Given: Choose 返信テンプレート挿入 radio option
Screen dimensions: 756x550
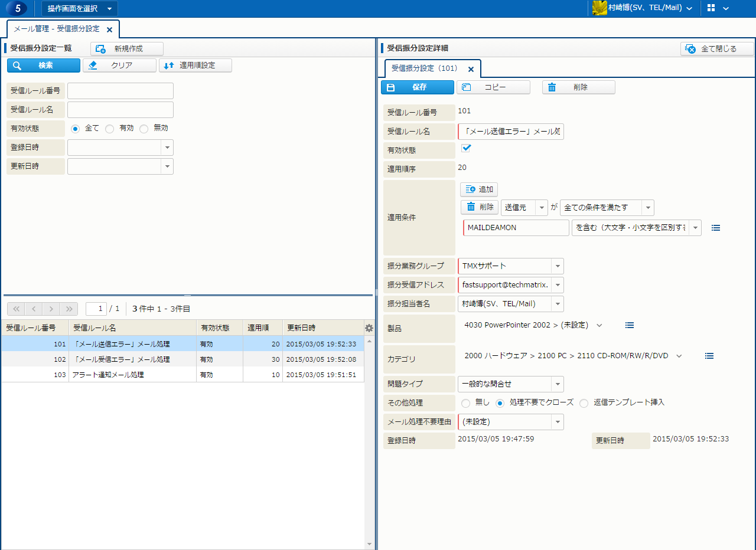Looking at the screenshot, I should [x=584, y=403].
